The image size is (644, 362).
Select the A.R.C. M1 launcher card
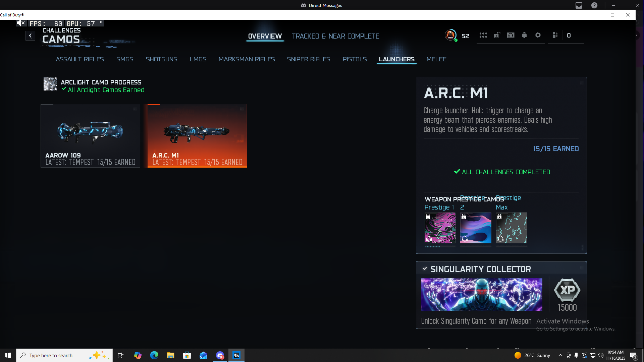197,136
